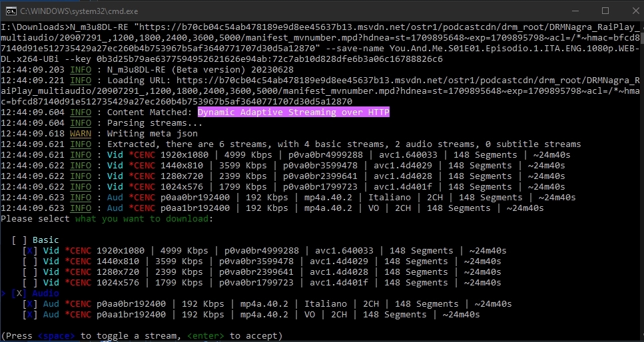644x342 pixels.
Task: Click the 'Loading URL:' log label
Action: [x=139, y=80]
